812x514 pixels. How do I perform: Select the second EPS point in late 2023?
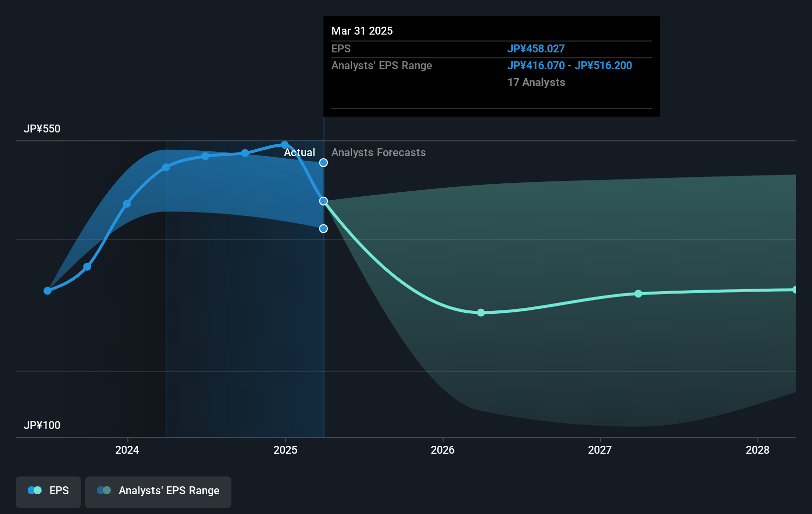(x=87, y=267)
